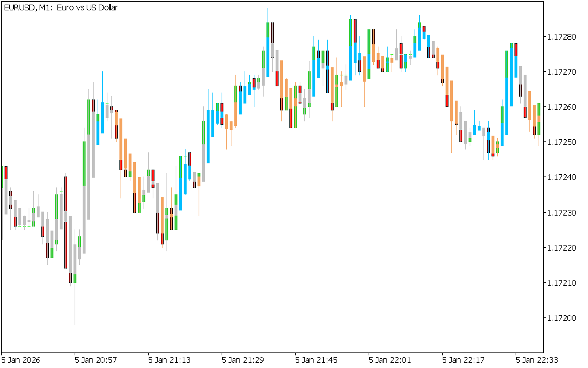This screenshot has width=588, height=368.
Task: Select the 1.17210 price axis label
Action: [562, 283]
